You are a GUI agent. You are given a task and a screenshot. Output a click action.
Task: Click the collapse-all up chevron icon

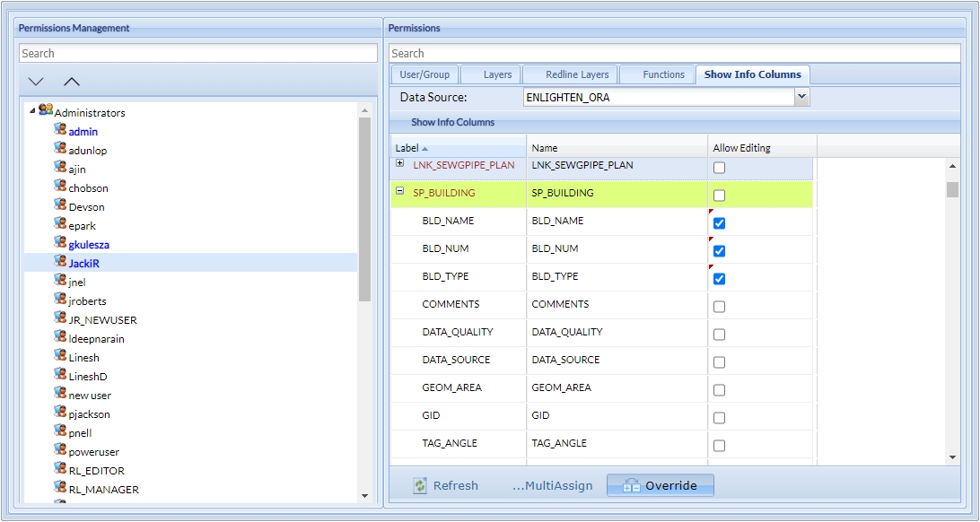[72, 82]
